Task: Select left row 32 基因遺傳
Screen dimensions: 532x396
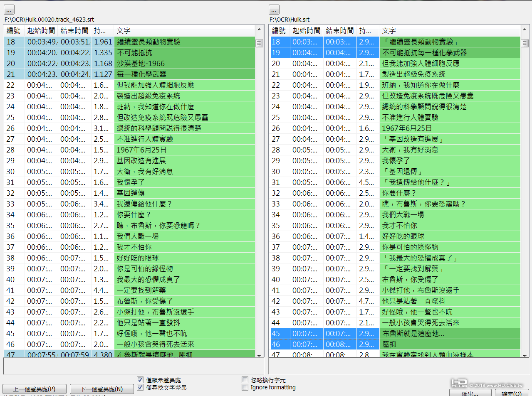Action: [129, 193]
